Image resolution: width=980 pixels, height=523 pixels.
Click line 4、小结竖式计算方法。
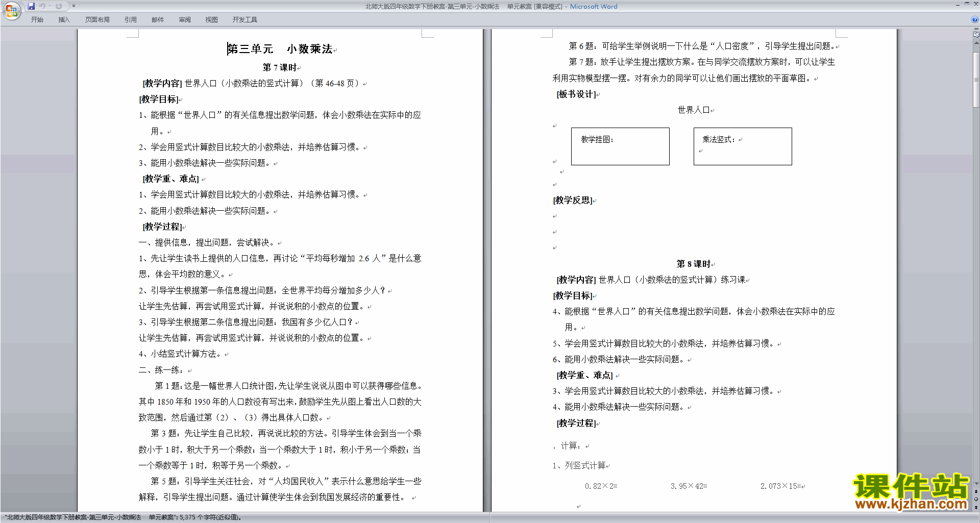tap(181, 354)
